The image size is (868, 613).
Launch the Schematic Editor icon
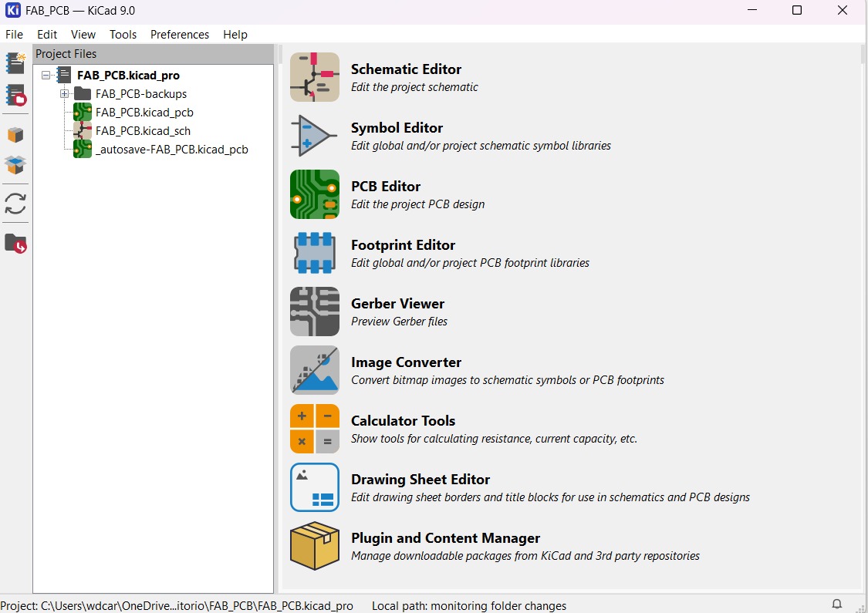click(x=315, y=77)
